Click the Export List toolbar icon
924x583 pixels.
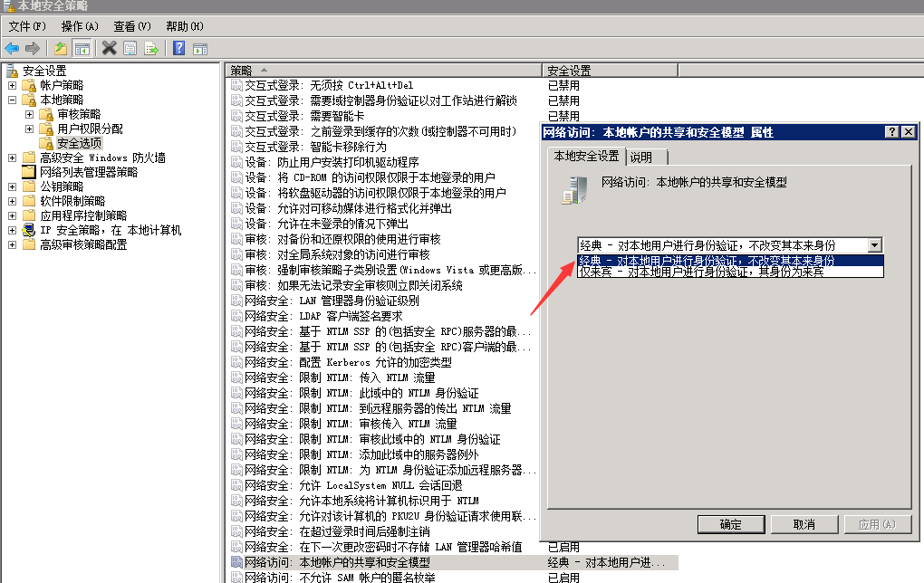click(x=151, y=48)
